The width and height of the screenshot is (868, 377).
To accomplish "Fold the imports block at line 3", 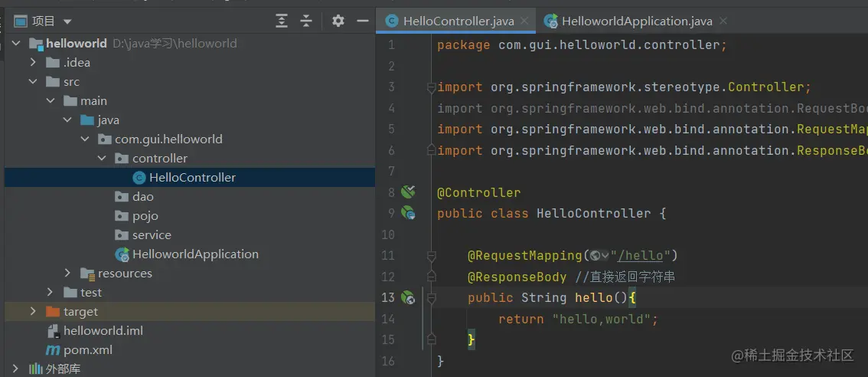I will [431, 87].
